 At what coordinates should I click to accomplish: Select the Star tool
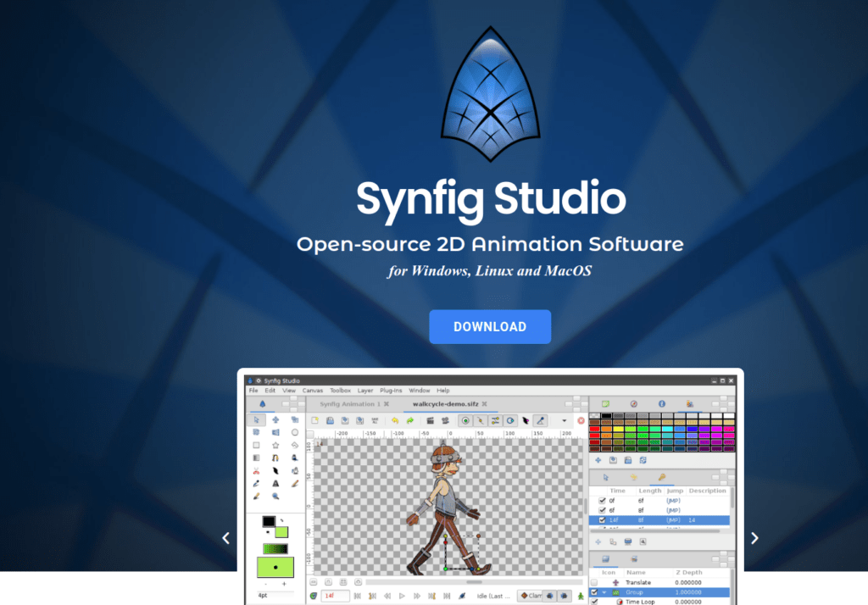click(x=275, y=445)
